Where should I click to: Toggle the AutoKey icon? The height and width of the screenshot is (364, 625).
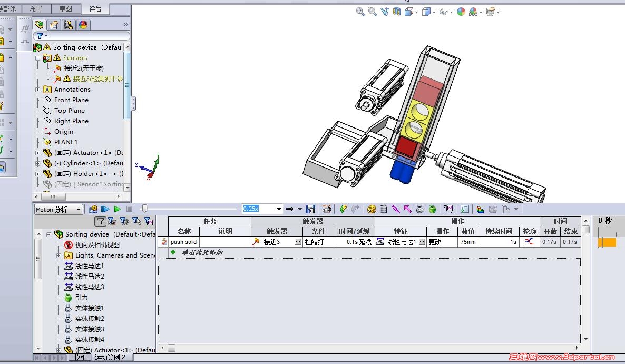coord(343,209)
